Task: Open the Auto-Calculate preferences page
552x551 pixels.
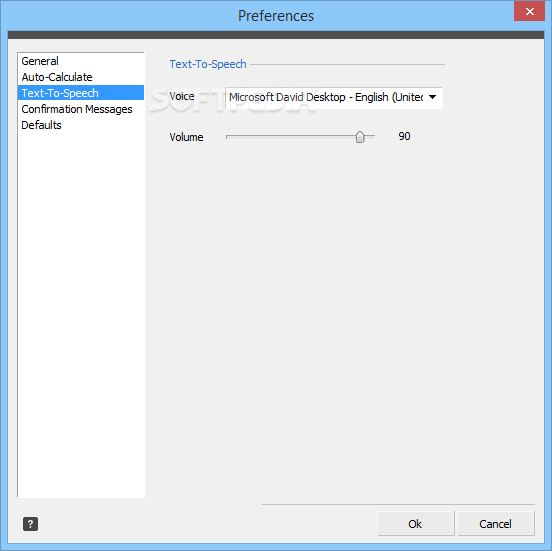Action: [81, 77]
